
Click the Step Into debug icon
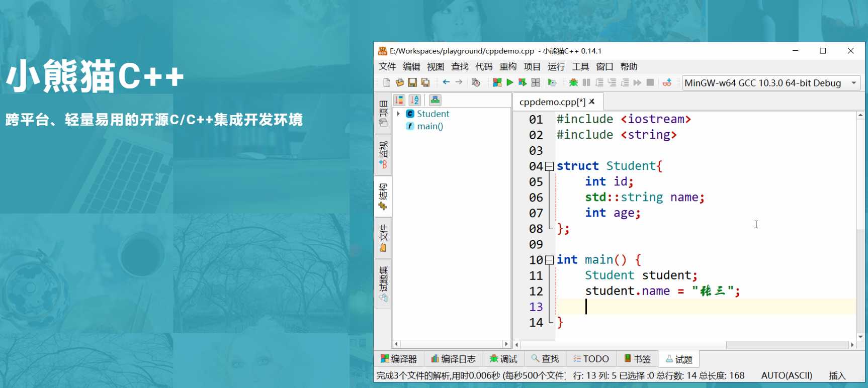(612, 82)
